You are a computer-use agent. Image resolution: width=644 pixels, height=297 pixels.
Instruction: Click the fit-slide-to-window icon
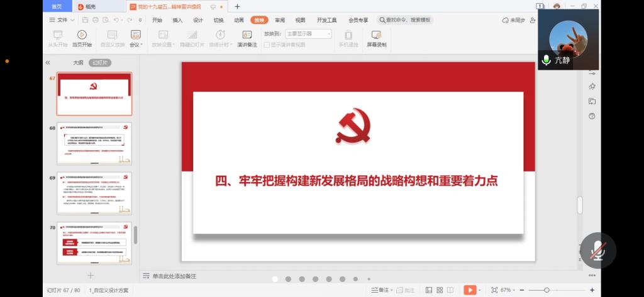(x=494, y=290)
